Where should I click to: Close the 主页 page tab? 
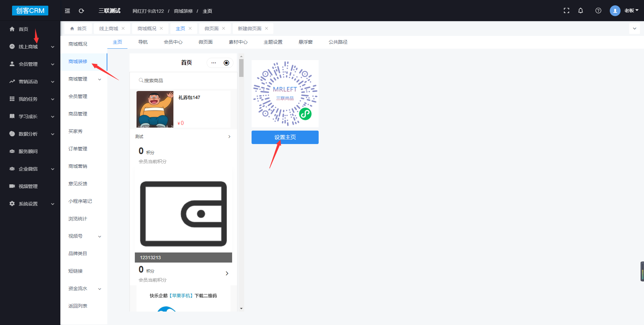tap(190, 29)
